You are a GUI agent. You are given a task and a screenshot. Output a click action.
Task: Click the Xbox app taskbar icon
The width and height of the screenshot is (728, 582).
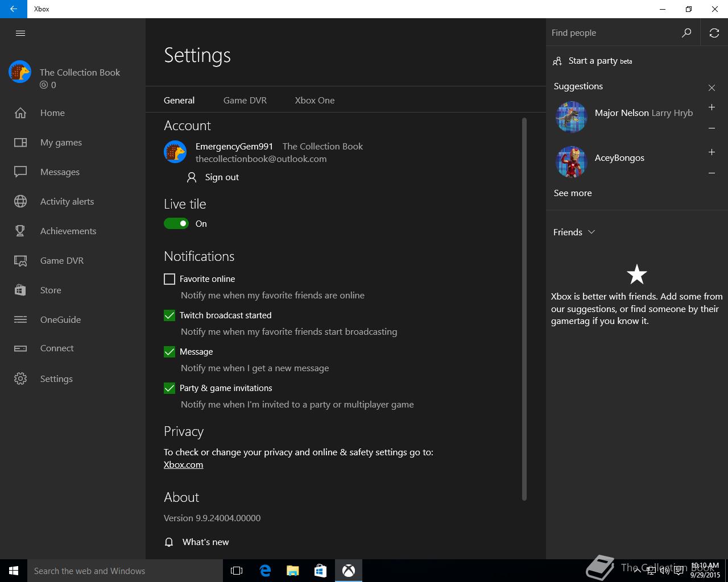click(349, 571)
